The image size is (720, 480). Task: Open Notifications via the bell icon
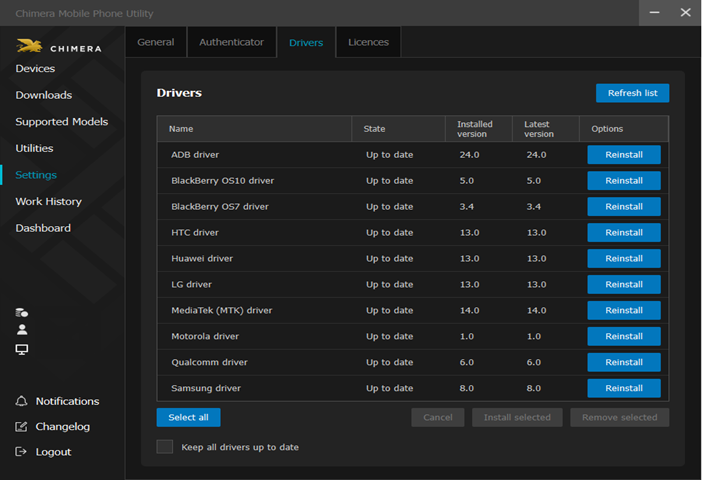coord(22,401)
